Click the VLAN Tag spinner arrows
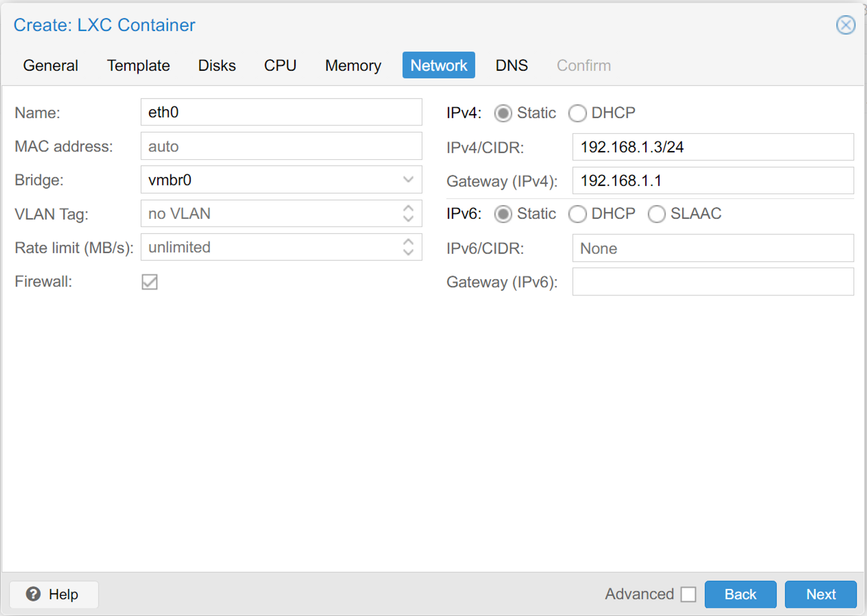The image size is (867, 616). pos(408,213)
